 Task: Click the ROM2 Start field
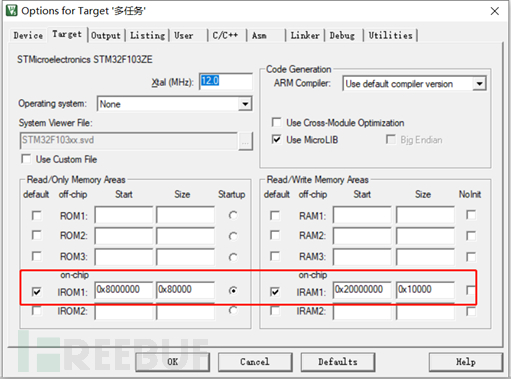(124, 236)
